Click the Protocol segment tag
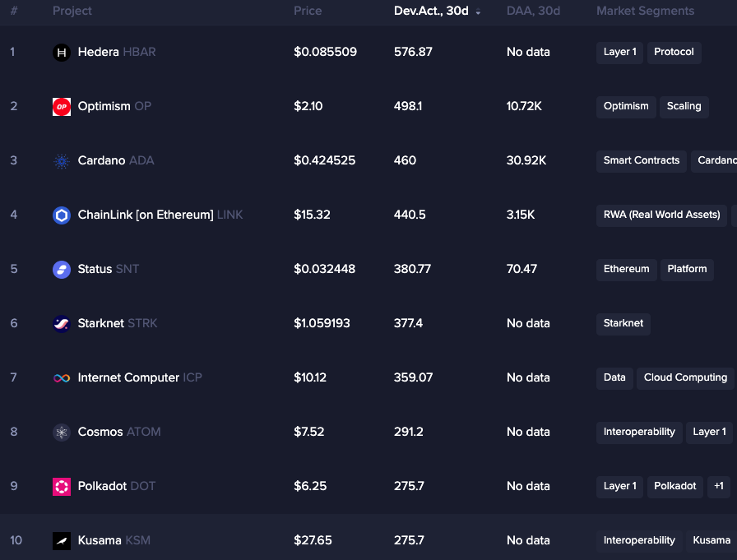Screen dimensions: 737x560 674,52
